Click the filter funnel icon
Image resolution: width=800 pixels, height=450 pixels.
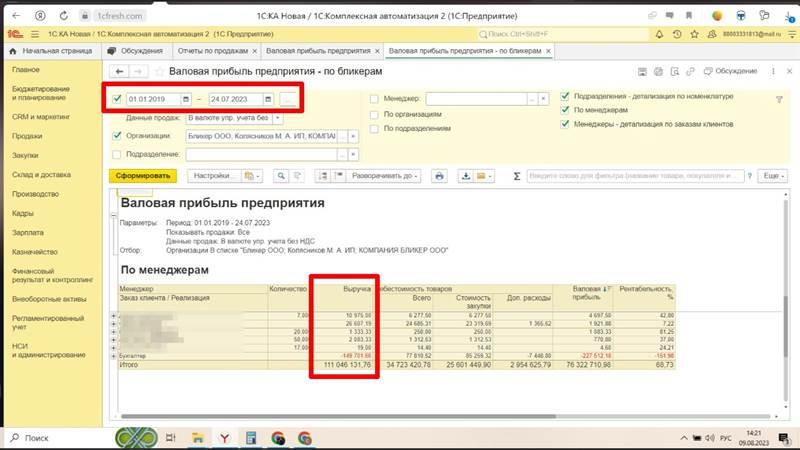point(779,100)
